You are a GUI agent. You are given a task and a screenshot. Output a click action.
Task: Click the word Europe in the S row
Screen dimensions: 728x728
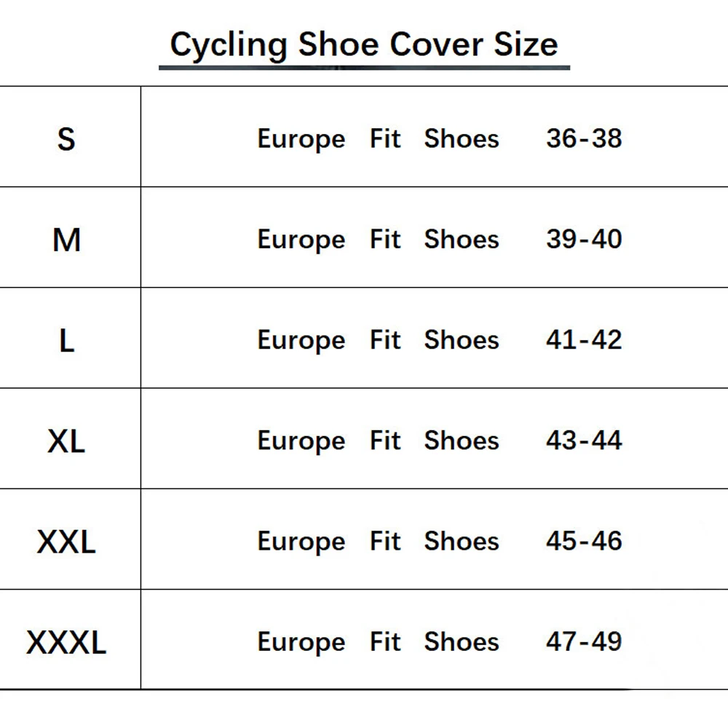[301, 140]
